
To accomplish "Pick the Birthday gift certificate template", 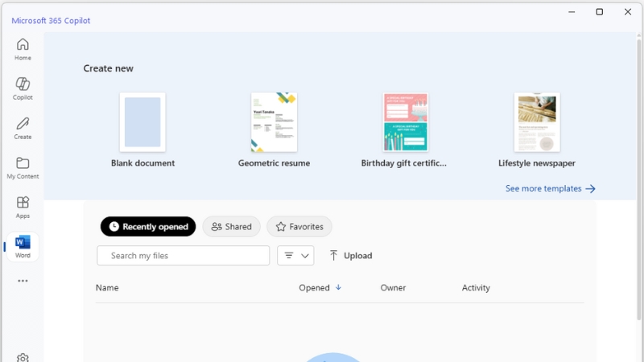I will (405, 130).
